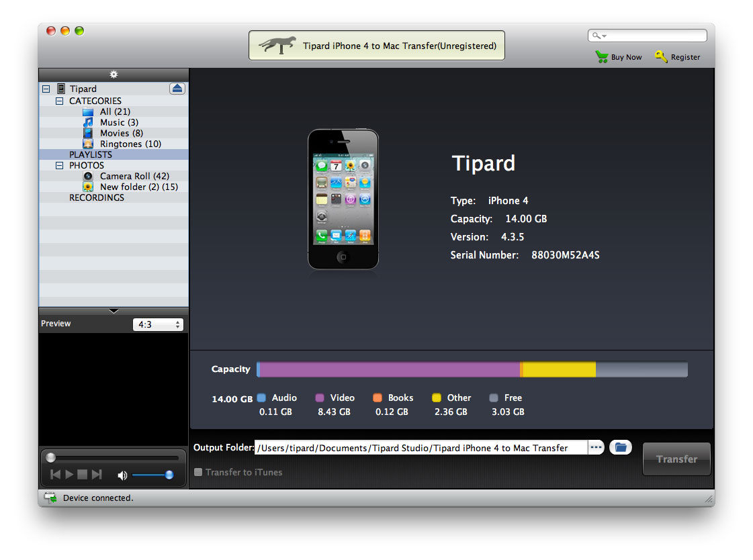
Task: Select the RECORDINGS row
Action: click(x=114, y=197)
